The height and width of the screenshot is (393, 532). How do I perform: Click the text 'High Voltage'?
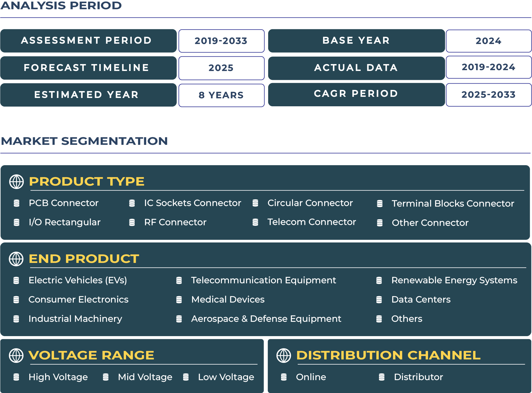58,377
